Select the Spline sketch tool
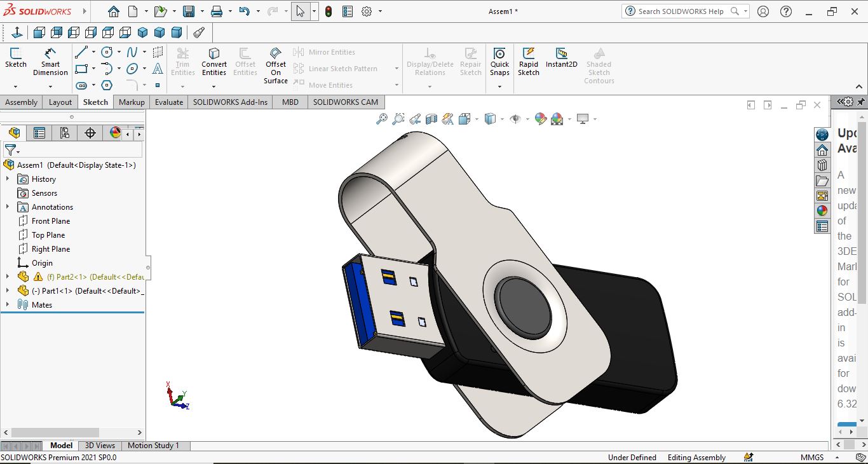The width and height of the screenshot is (868, 464). coord(132,52)
